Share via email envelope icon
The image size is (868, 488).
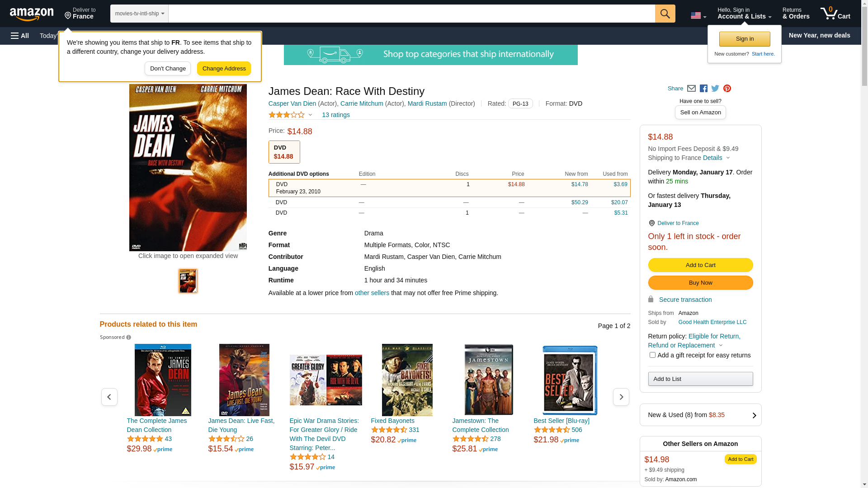pos(691,89)
